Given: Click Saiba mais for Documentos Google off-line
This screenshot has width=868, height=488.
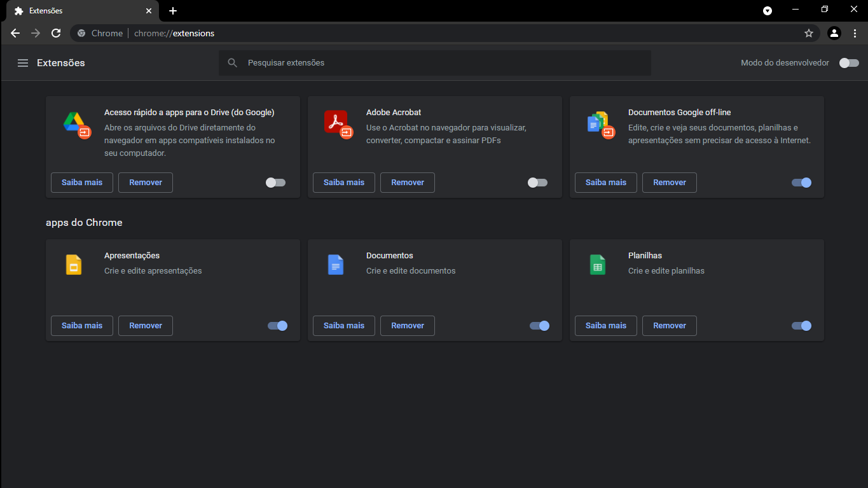Looking at the screenshot, I should (606, 183).
